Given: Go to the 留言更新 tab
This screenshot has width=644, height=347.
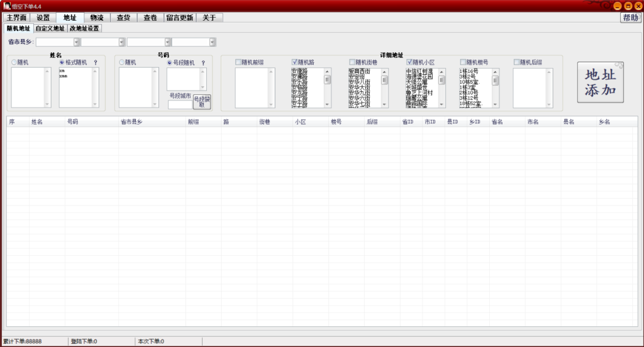Looking at the screenshot, I should click(180, 18).
